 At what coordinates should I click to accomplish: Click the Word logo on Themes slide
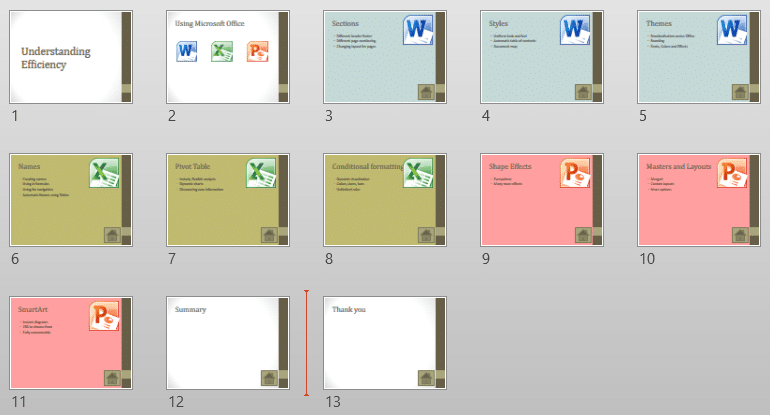(x=733, y=30)
